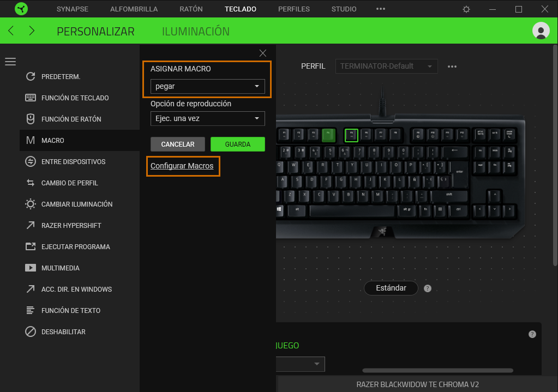This screenshot has width=558, height=392.
Task: Switch to the RATÓN tab
Action: (191, 9)
